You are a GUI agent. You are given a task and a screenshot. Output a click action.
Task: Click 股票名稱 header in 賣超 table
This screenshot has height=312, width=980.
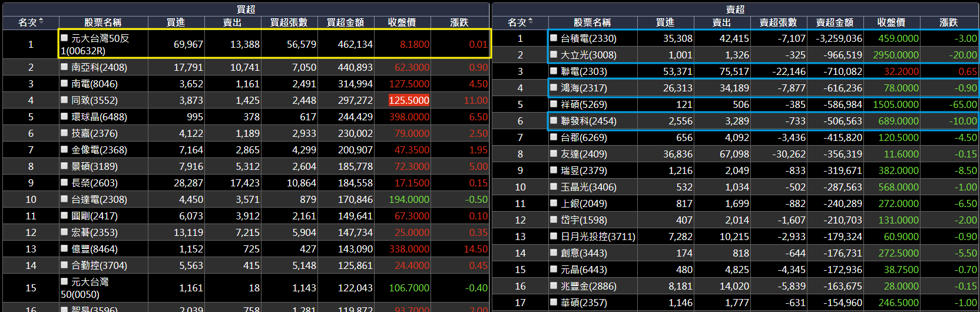(x=592, y=22)
